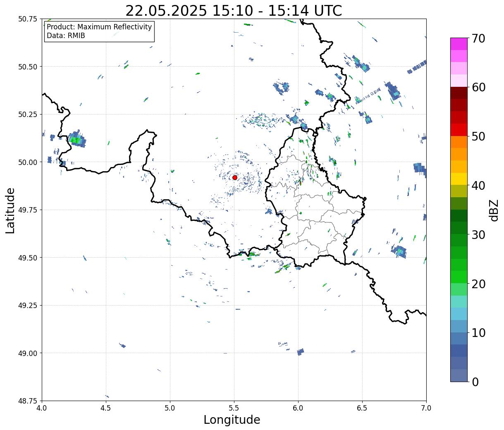The image size is (504, 430).
Task: Click the 40 value on the colorbar
Action: pyautogui.click(x=478, y=186)
